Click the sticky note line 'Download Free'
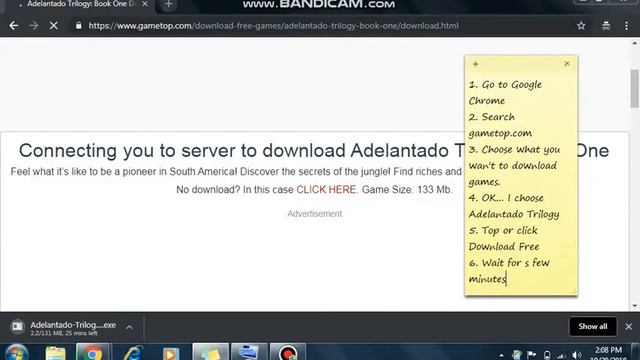Image resolution: width=640 pixels, height=360 pixels. pyautogui.click(x=504, y=247)
